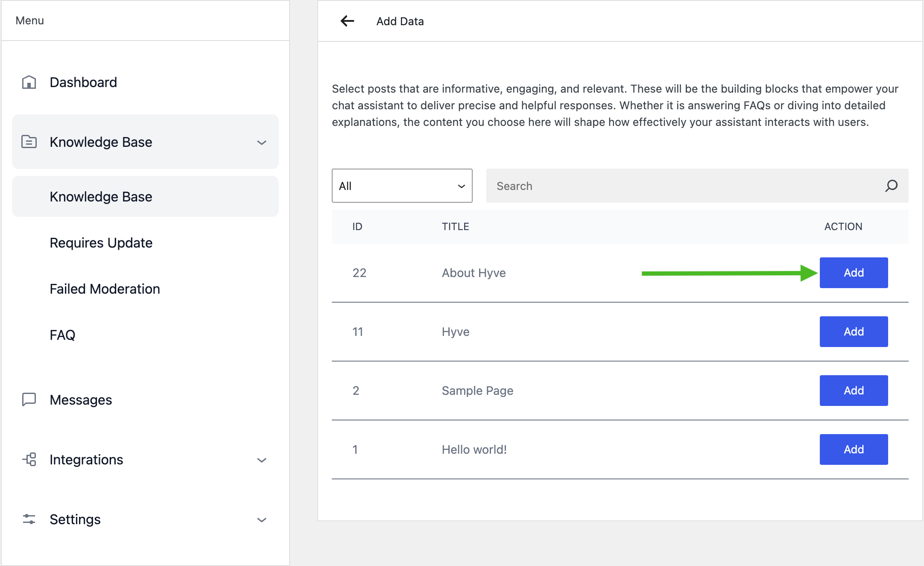Go to Failed Moderation page
Viewport: 924px width, 566px height.
click(x=105, y=289)
